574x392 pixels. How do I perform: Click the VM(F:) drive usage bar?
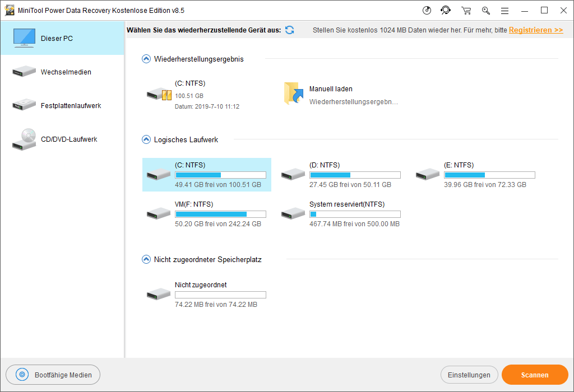coord(220,214)
